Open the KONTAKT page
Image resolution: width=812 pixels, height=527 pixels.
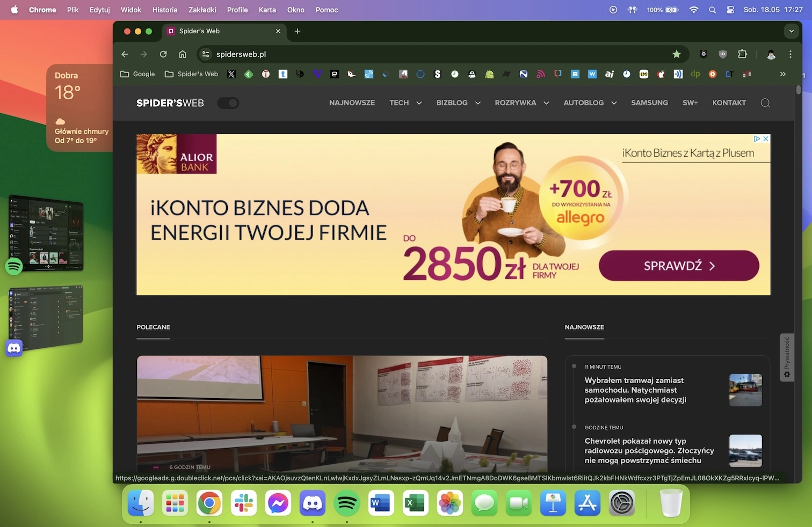click(729, 103)
